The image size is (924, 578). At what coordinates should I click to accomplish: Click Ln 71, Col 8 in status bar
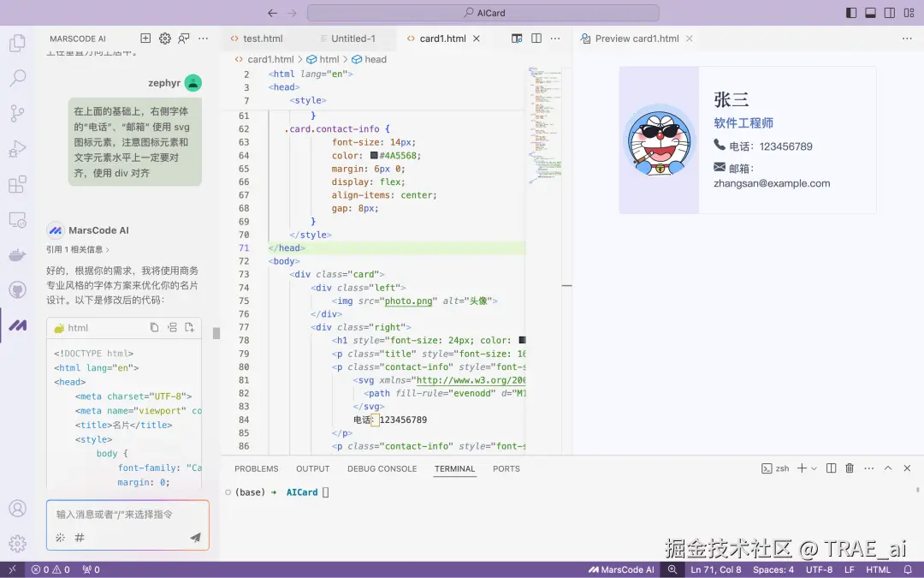(716, 569)
